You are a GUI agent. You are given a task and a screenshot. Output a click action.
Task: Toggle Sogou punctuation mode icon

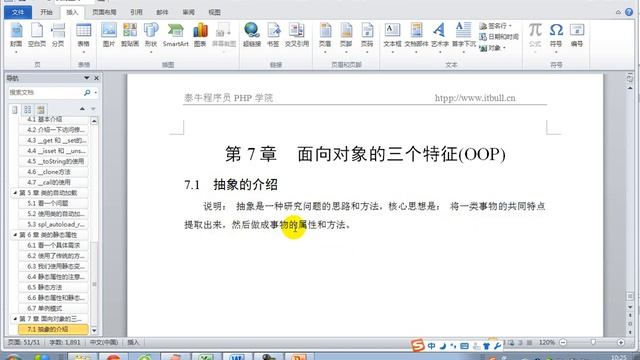[453, 346]
